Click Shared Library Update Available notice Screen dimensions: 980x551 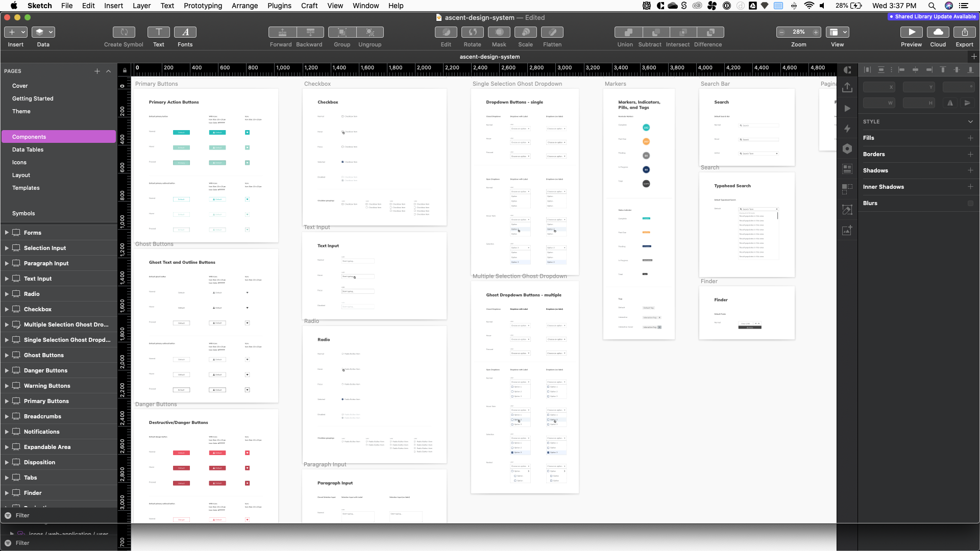[x=932, y=17]
